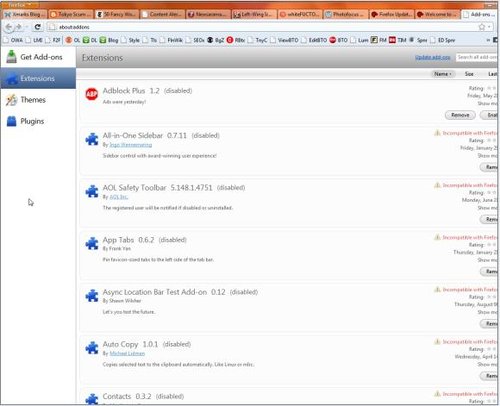Select the App Tabs 0.6.2 title

(x=128, y=240)
